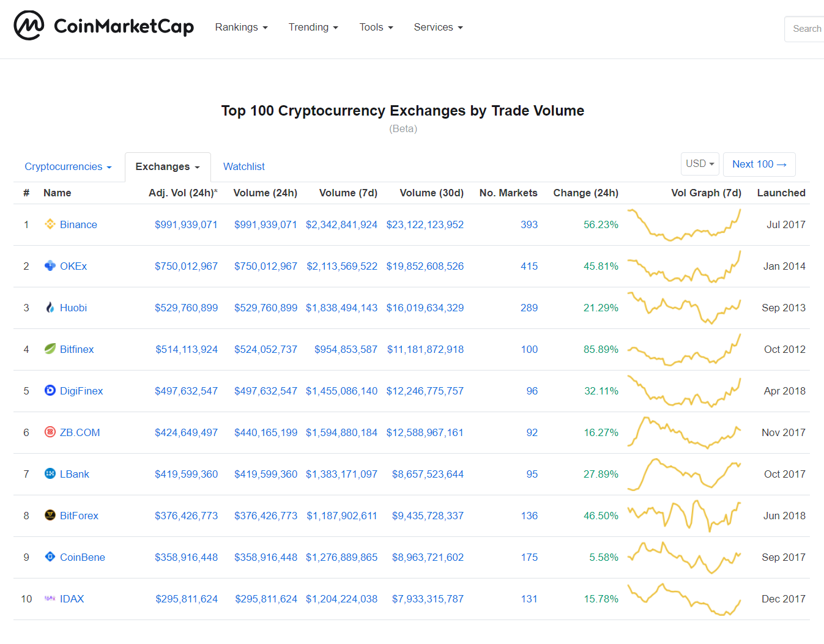The image size is (824, 644).
Task: Click IDAX 24h volume $295,811,624
Action: click(x=266, y=599)
